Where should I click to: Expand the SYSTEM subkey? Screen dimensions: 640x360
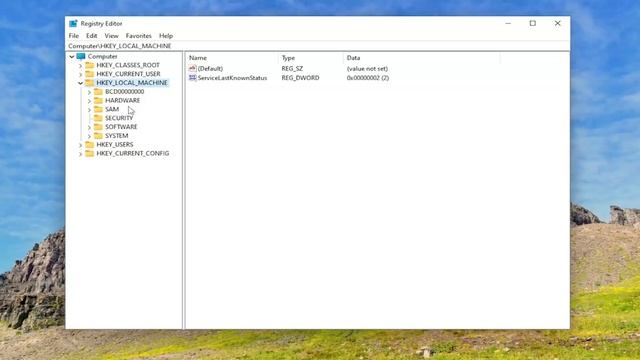pos(89,136)
